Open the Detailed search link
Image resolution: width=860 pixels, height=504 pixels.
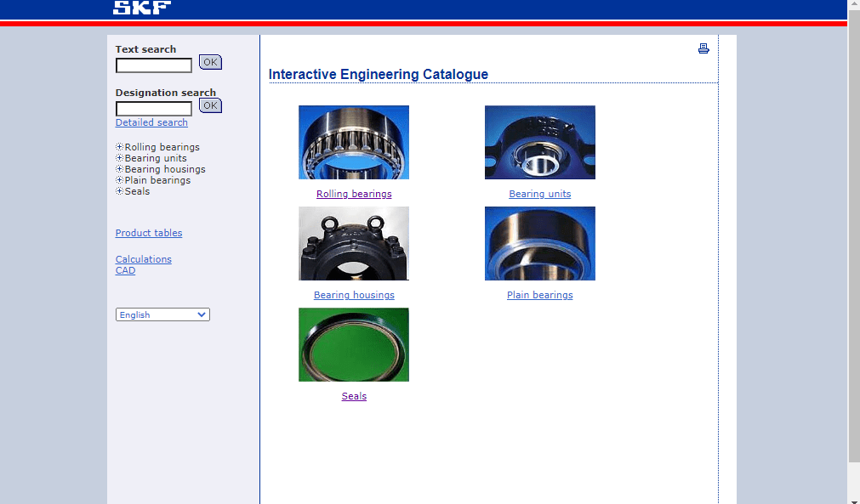151,122
